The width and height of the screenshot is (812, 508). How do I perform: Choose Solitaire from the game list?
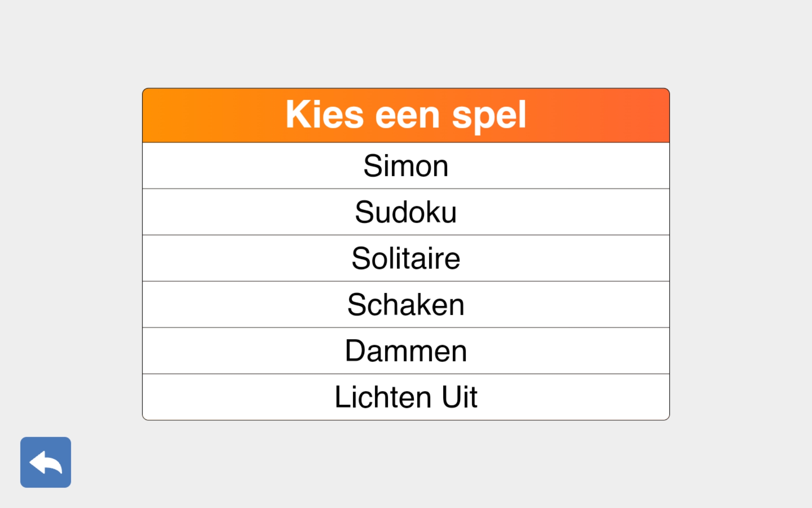click(x=406, y=258)
